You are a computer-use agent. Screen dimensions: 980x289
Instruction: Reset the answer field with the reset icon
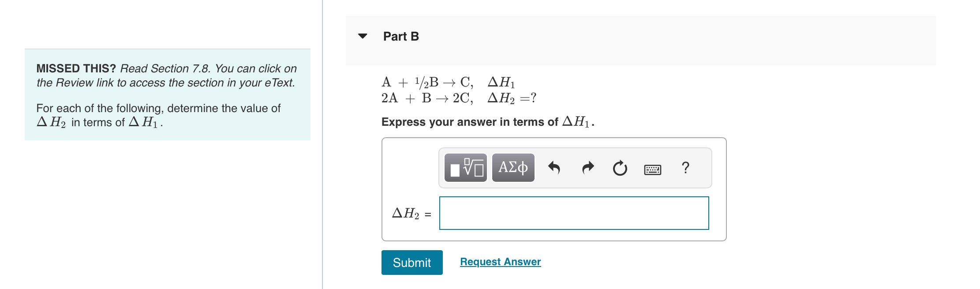tap(619, 168)
